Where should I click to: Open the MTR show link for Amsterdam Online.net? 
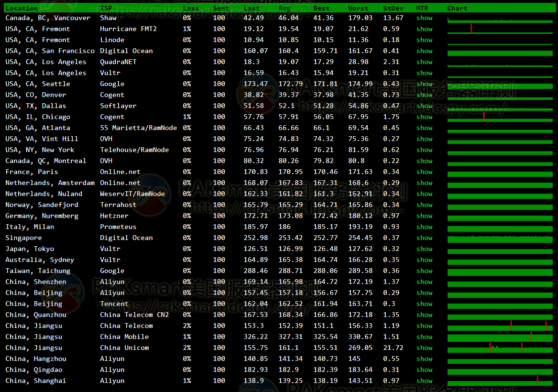424,183
